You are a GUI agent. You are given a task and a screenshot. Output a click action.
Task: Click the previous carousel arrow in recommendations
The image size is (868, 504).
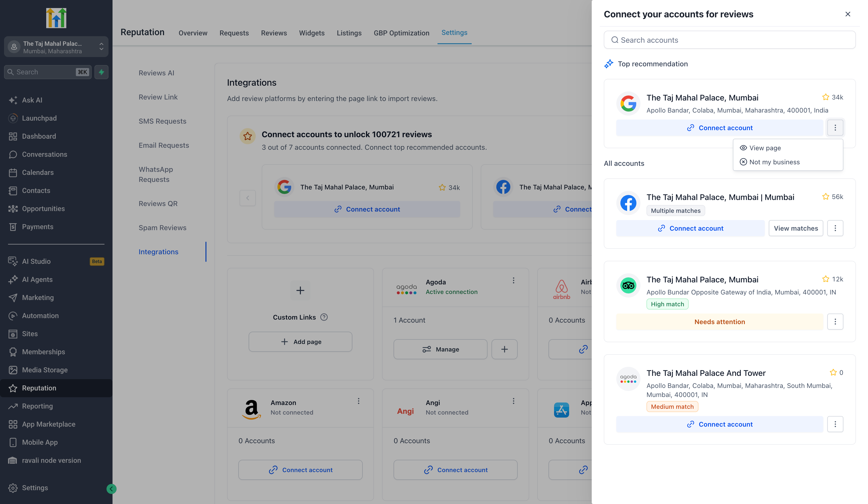(x=247, y=198)
